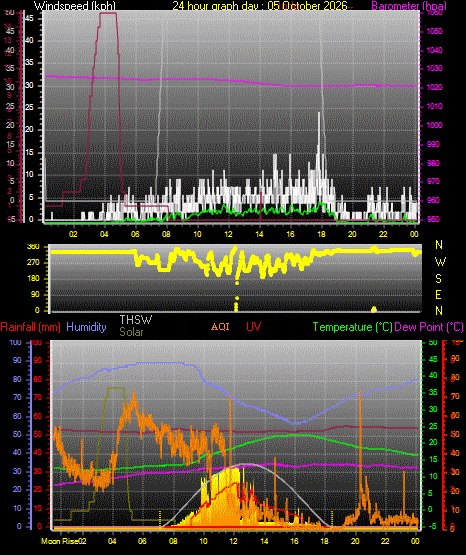The image size is (466, 555).
Task: Select the "THSW" legend label
Action: pos(136,320)
